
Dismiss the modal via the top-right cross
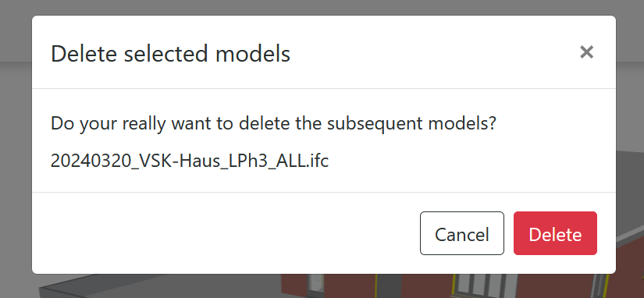pyautogui.click(x=586, y=52)
